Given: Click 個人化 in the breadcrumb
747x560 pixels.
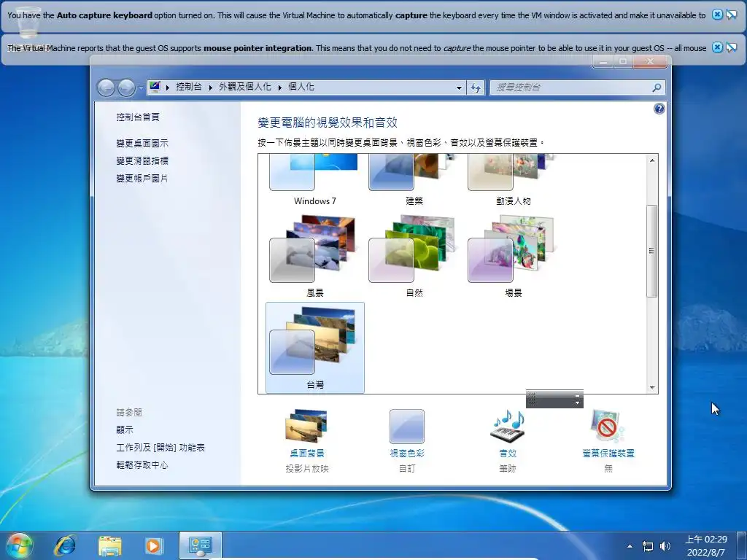Looking at the screenshot, I should coord(301,87).
